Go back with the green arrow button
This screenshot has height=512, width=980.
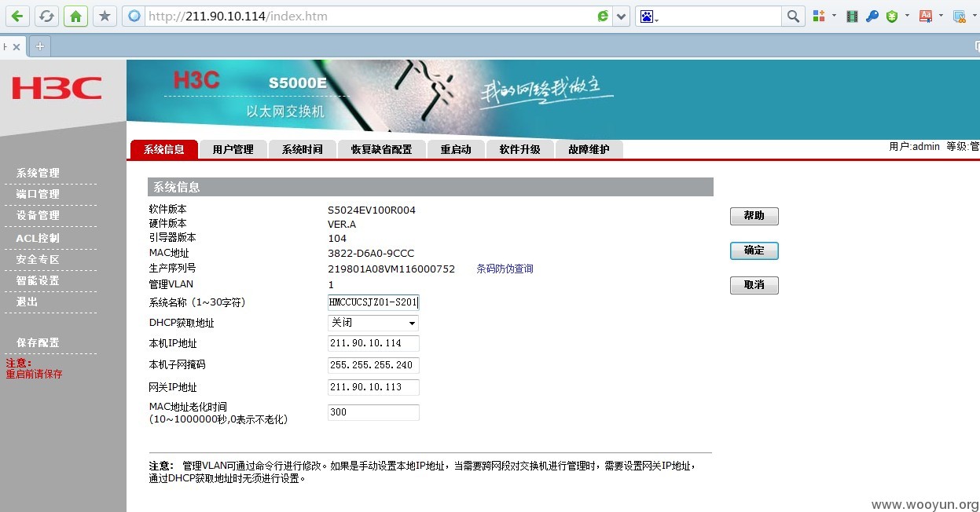click(x=17, y=16)
